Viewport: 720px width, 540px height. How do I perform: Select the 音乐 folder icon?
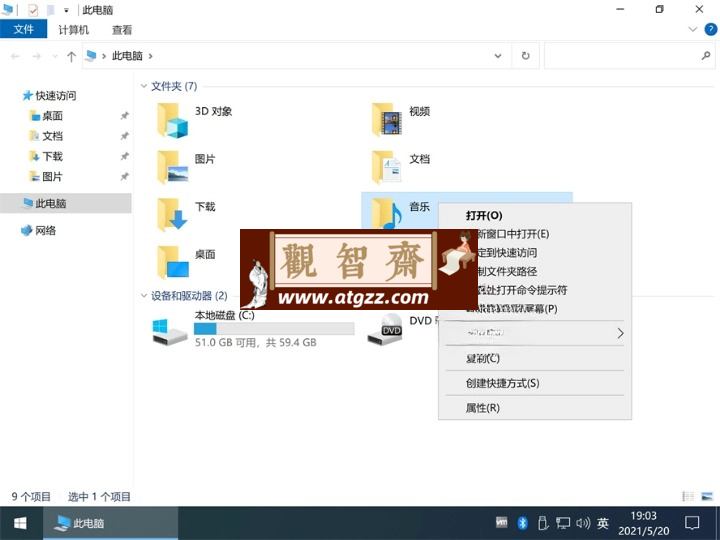pyautogui.click(x=387, y=214)
